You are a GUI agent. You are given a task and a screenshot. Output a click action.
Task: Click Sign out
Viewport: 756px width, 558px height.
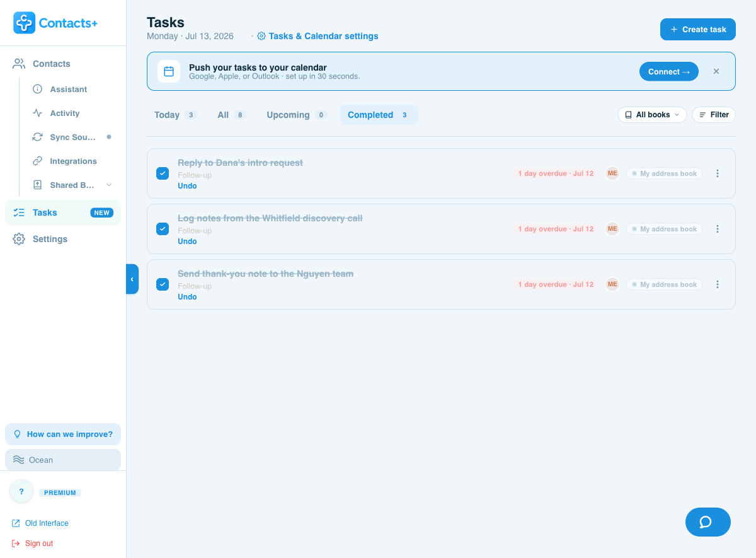pos(33,543)
